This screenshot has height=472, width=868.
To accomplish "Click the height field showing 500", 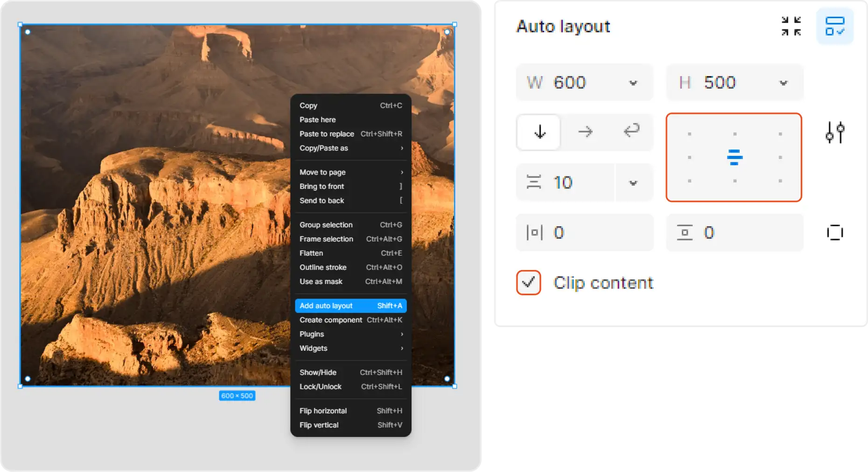I will [x=735, y=83].
